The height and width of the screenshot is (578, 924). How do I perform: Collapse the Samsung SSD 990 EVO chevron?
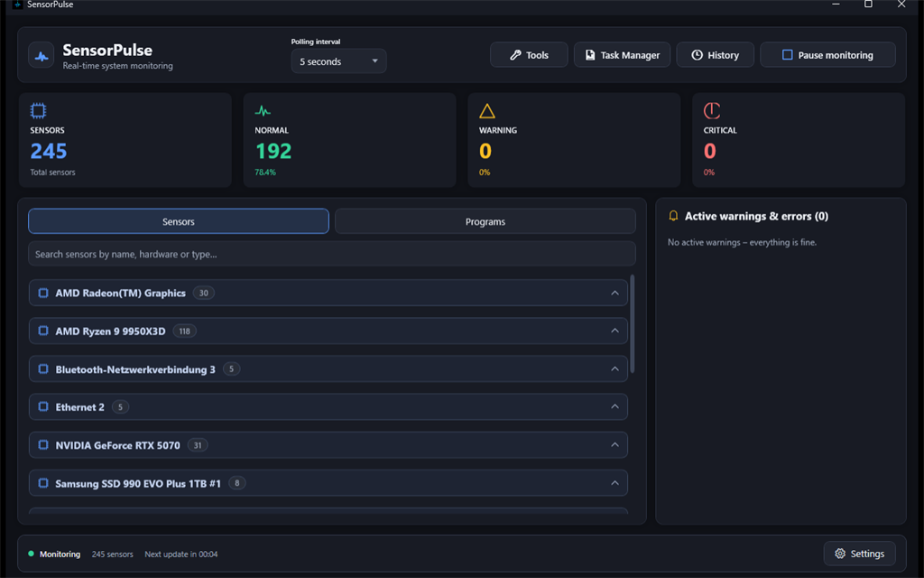(614, 483)
